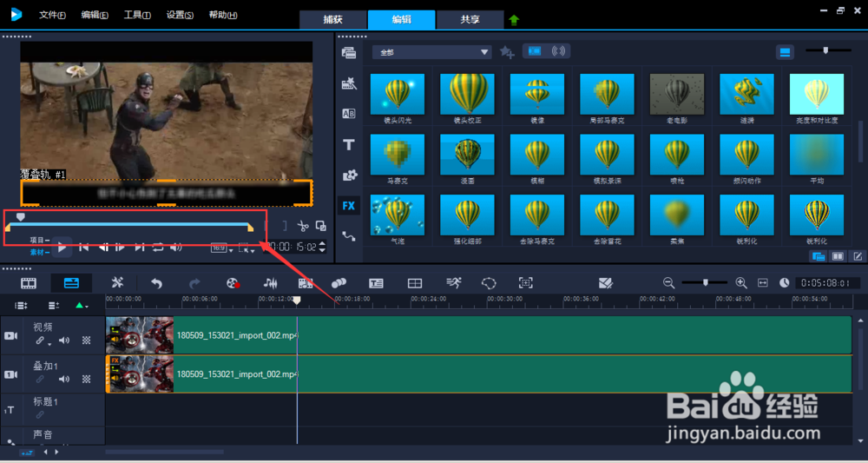Toggle ripple editing link on 视频 track
The width and height of the screenshot is (868, 463).
[x=41, y=341]
